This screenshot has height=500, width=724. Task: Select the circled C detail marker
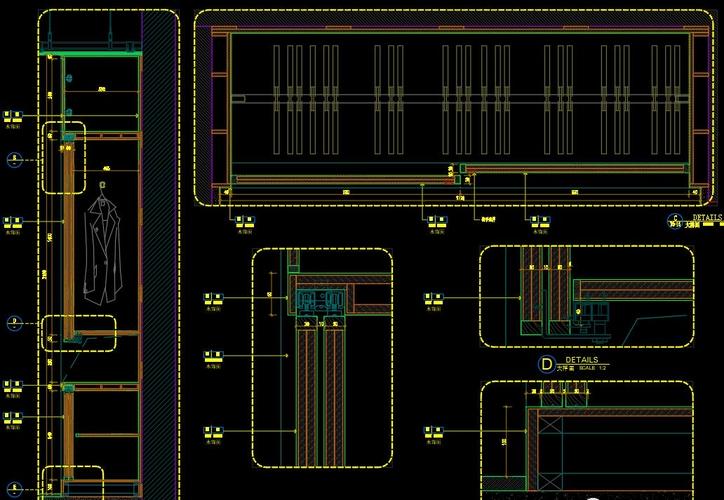point(675,220)
